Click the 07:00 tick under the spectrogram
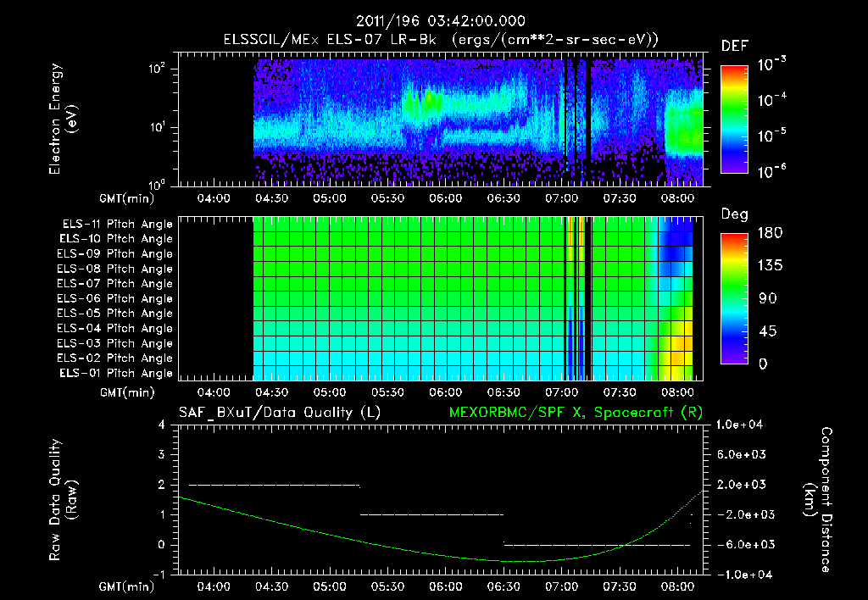The height and width of the screenshot is (600, 868). coord(561,198)
